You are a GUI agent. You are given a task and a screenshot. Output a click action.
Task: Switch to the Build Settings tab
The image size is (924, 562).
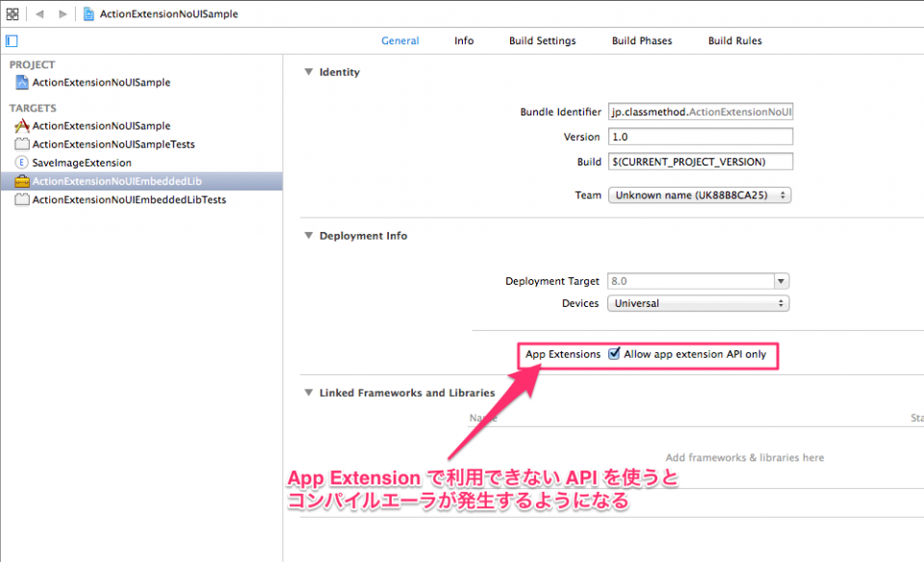click(541, 40)
